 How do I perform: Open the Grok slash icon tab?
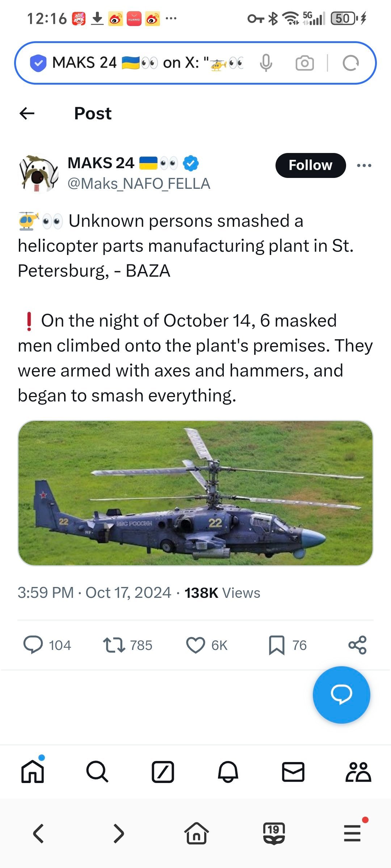pyautogui.click(x=163, y=771)
